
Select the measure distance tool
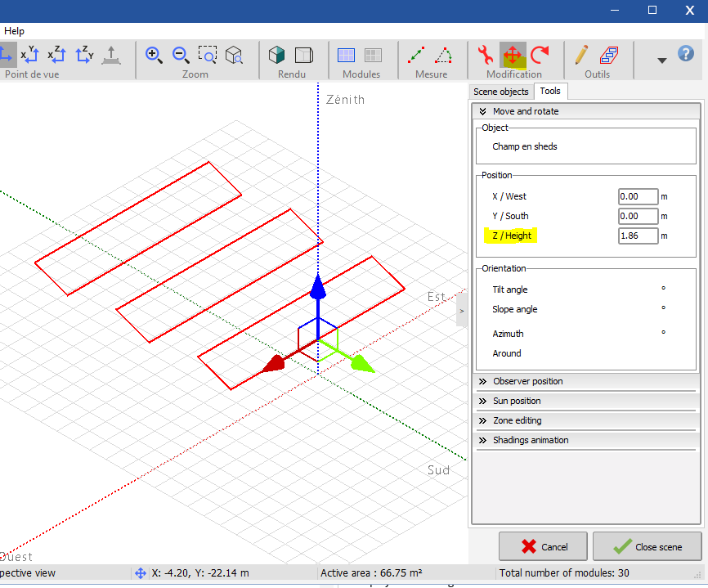416,55
